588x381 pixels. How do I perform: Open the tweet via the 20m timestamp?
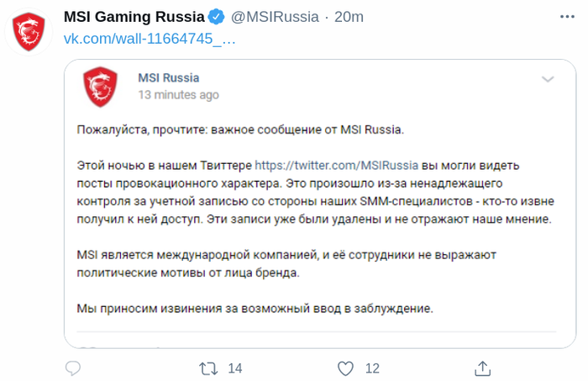pos(349,17)
